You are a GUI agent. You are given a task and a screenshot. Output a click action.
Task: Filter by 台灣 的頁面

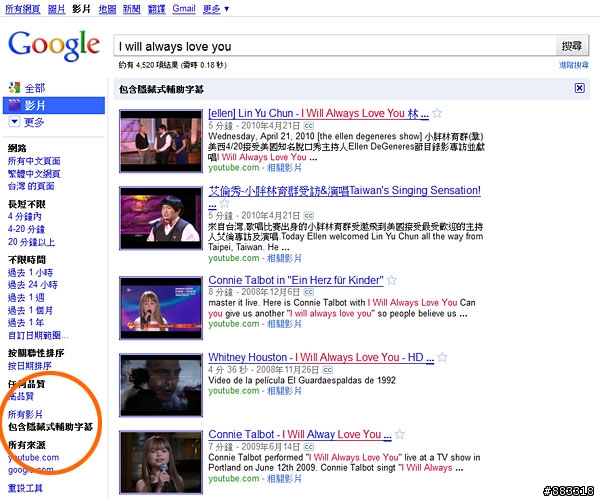tap(31, 186)
